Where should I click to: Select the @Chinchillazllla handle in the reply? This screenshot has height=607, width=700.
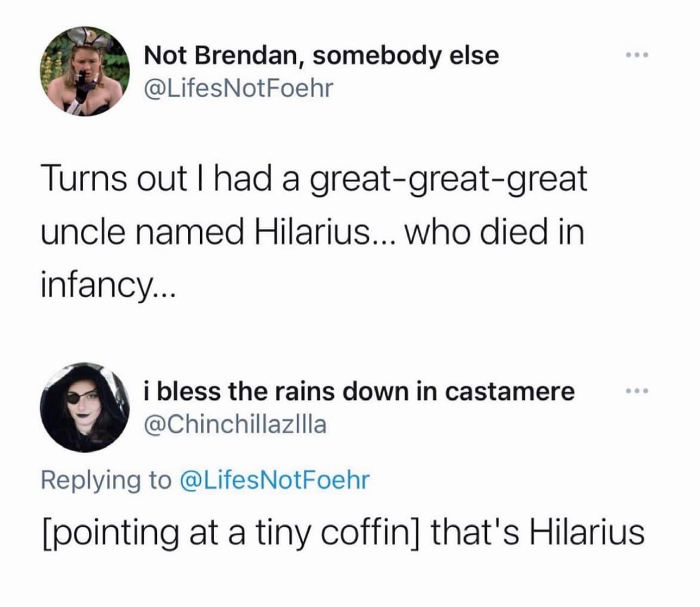coord(236,426)
